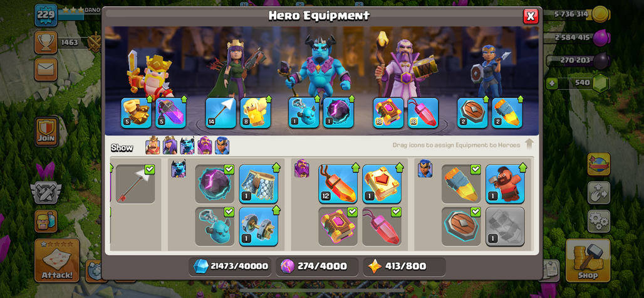Choose the Life Gem level 12 equipment
Image resolution: width=644 pixels, height=298 pixels.
(x=338, y=184)
